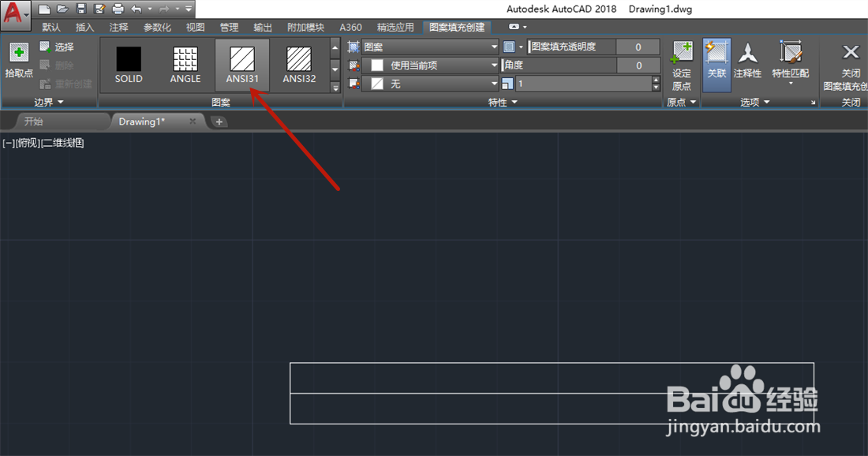Expand the full hatch pattern gallery
This screenshot has height=456, width=868.
click(335, 88)
